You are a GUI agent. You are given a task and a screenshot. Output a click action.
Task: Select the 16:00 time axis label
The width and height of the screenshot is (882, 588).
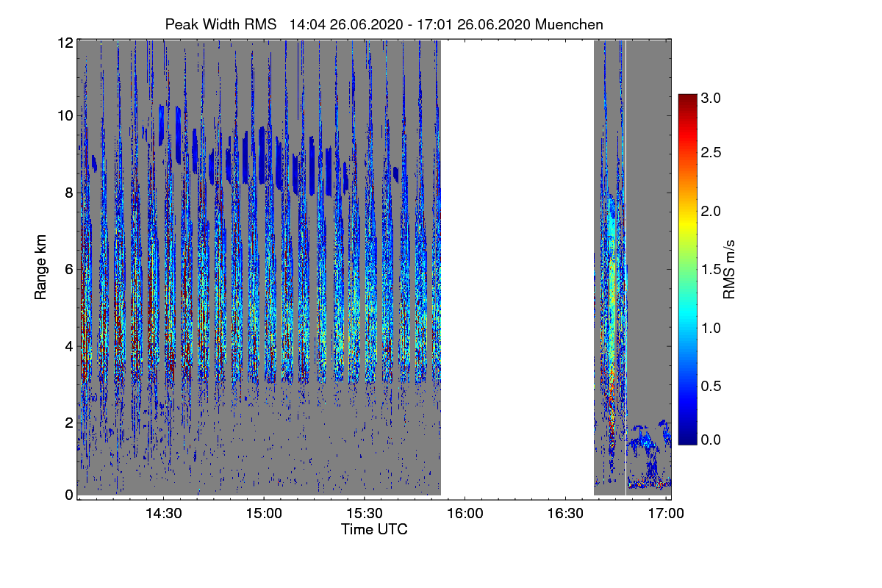click(465, 514)
